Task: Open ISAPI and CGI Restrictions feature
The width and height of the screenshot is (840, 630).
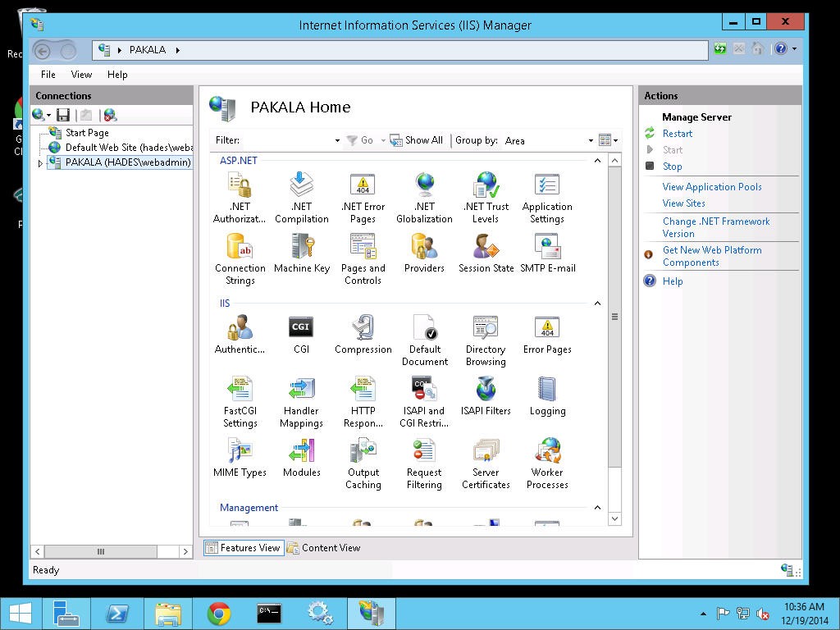Action: pos(424,402)
